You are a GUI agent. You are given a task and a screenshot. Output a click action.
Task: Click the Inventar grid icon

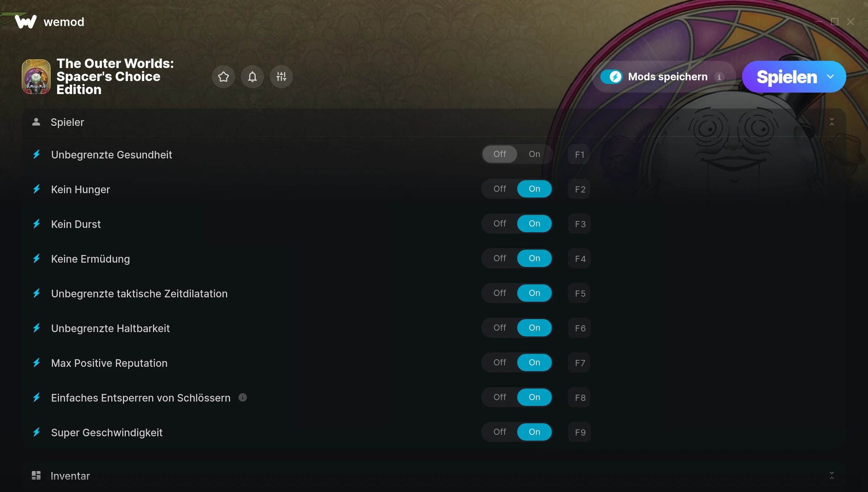click(36, 475)
